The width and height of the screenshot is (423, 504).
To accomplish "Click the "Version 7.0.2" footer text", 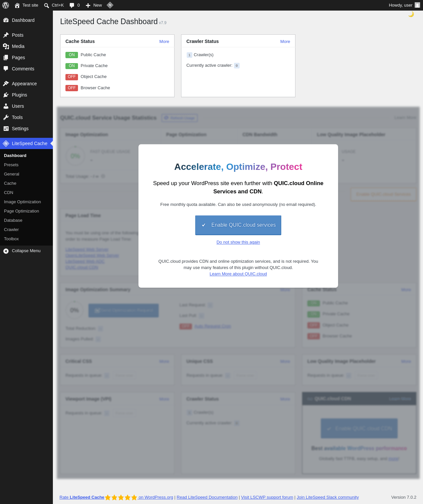I will [404, 497].
